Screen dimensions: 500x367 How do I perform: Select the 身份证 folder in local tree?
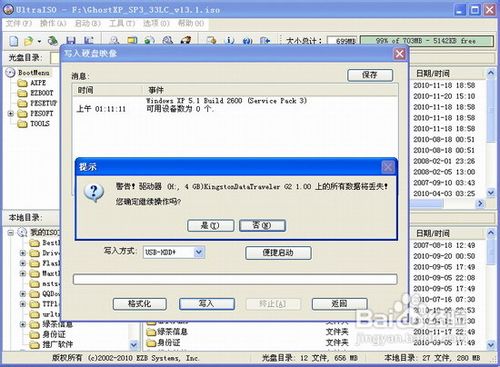pyautogui.click(x=54, y=334)
